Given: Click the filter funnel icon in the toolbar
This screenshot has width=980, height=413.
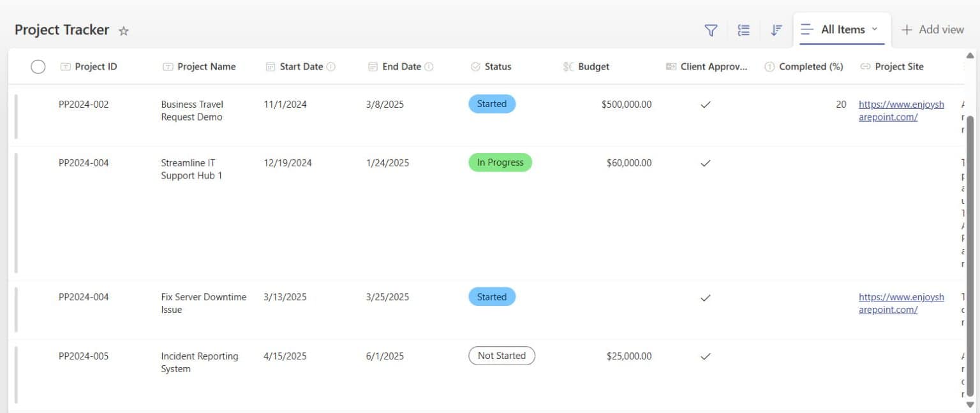Looking at the screenshot, I should pyautogui.click(x=711, y=29).
